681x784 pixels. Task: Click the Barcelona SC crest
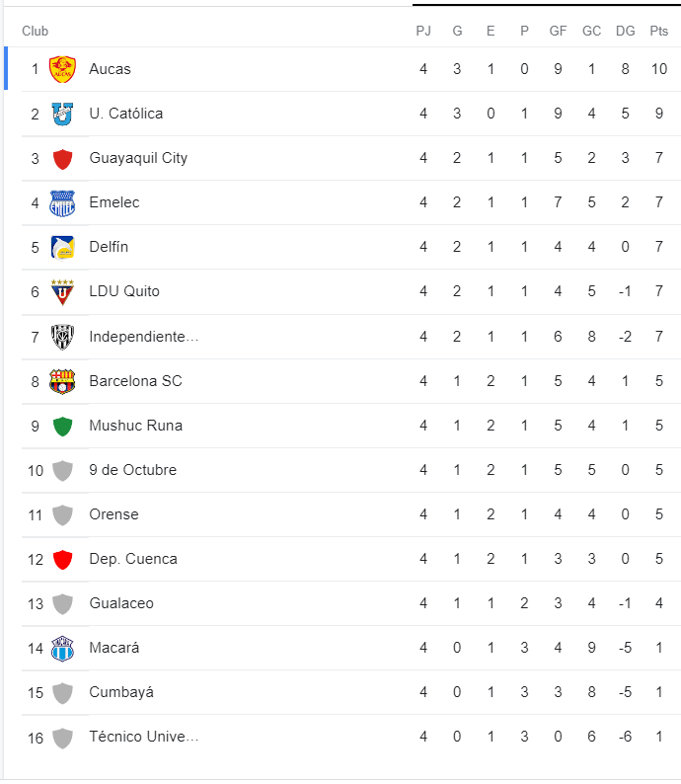click(63, 381)
